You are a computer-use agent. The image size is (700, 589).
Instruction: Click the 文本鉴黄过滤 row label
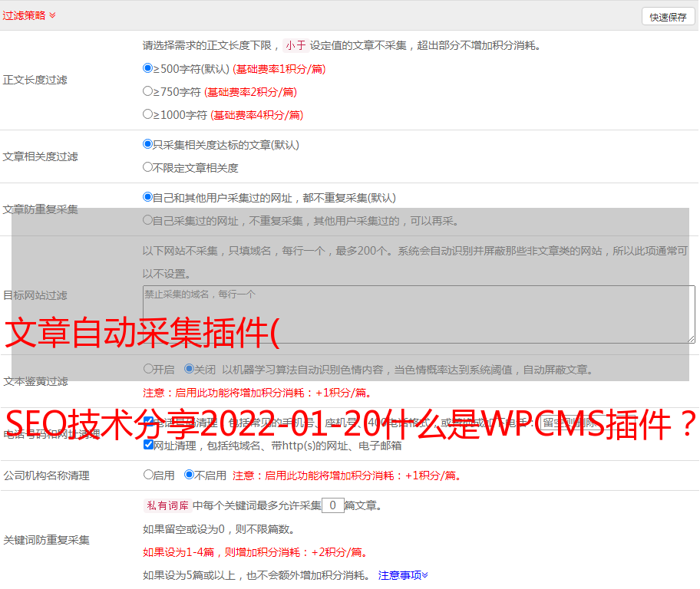(x=36, y=381)
